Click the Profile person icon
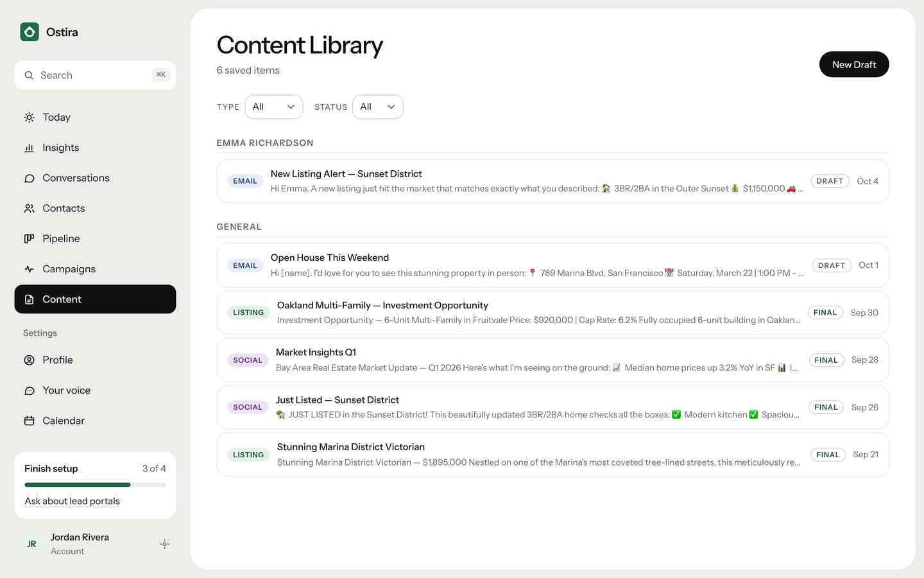924x578 pixels. pos(29,360)
